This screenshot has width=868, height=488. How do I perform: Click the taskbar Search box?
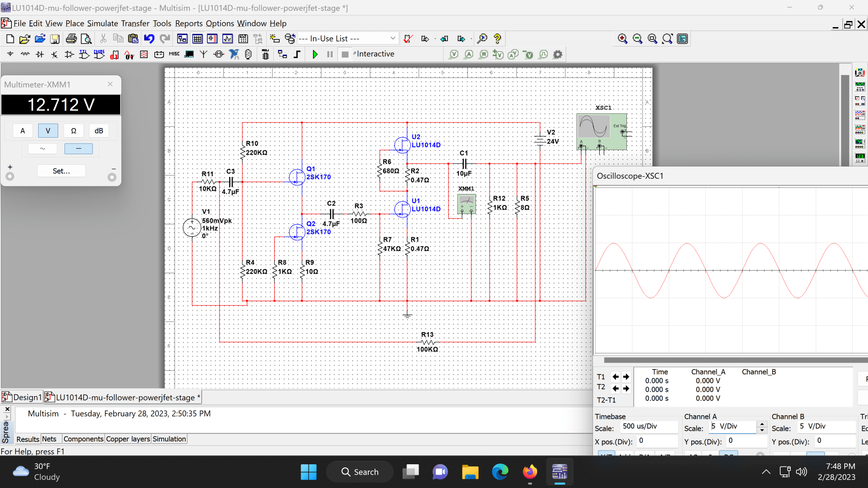pyautogui.click(x=360, y=472)
